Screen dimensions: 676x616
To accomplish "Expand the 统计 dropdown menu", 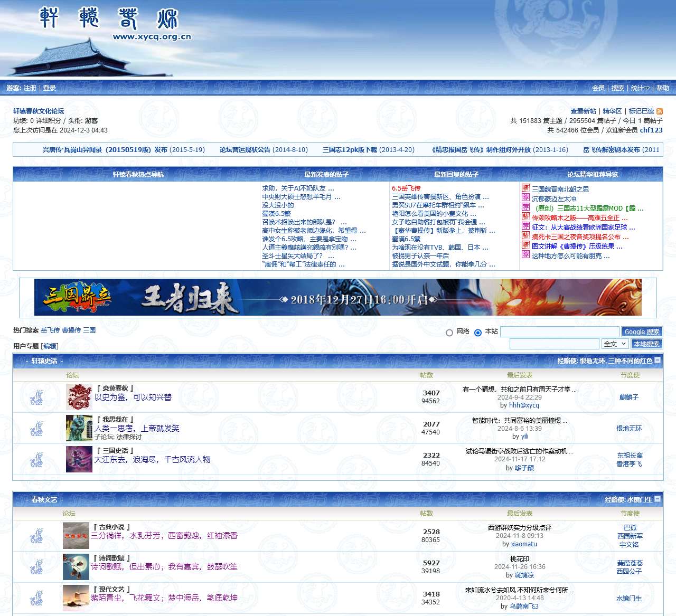I will pyautogui.click(x=640, y=88).
